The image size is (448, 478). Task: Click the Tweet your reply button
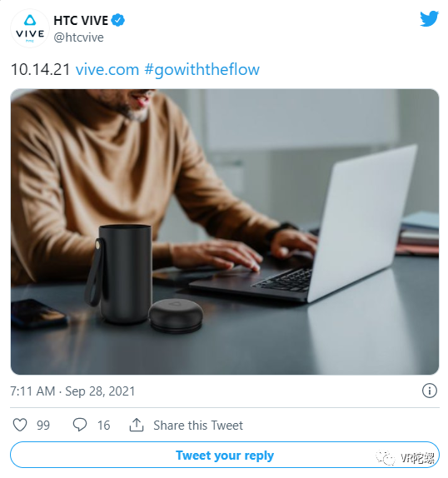(x=225, y=455)
